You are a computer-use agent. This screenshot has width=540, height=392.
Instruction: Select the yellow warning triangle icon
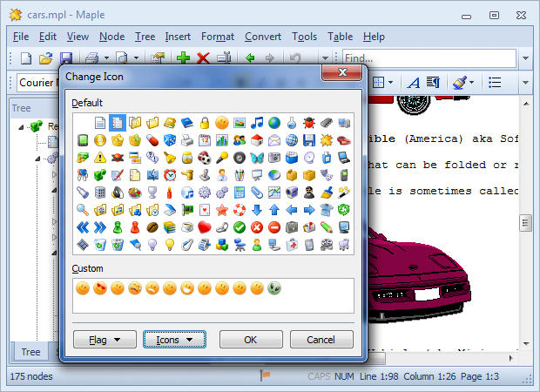click(x=100, y=158)
